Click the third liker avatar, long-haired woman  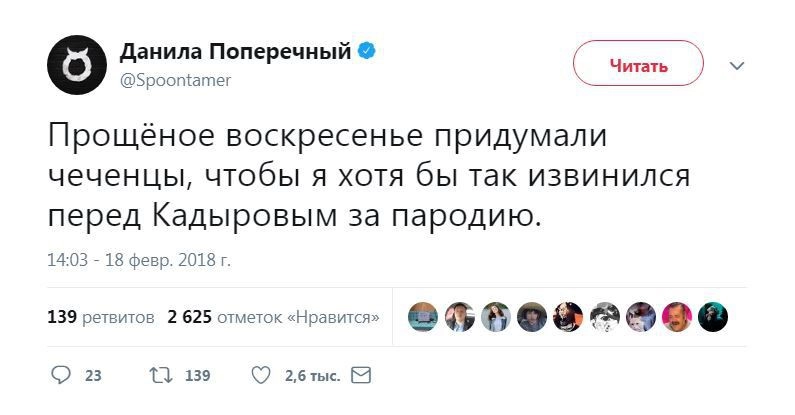(x=497, y=318)
